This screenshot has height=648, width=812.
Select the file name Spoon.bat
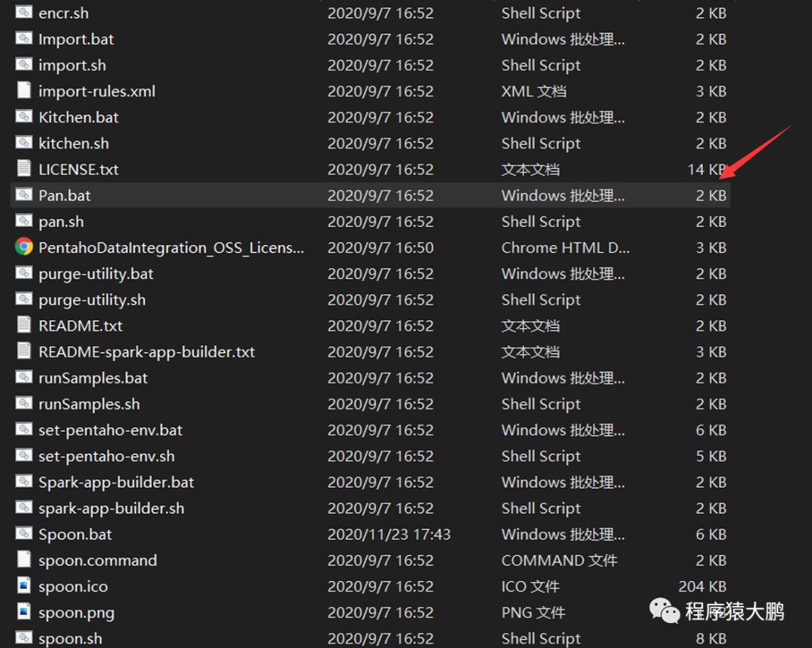(x=76, y=534)
